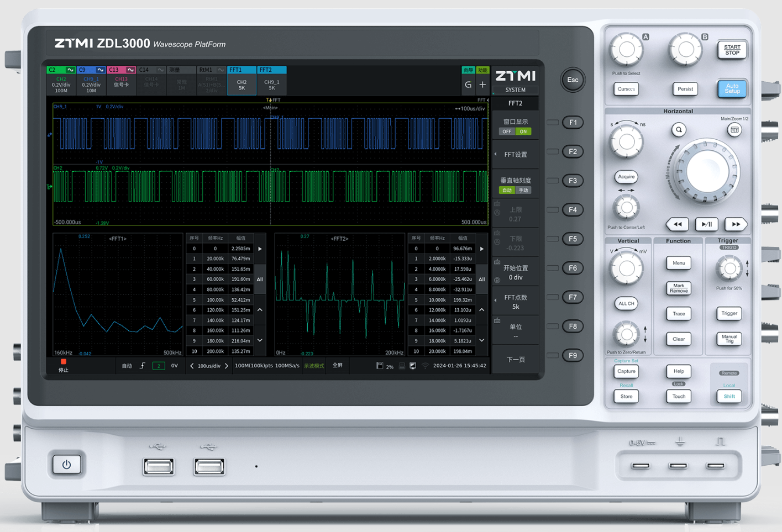Viewport: 782px width, 532px height.
Task: Select the 20.000k frequency cell in FFT1 table
Action: pyautogui.click(x=215, y=259)
